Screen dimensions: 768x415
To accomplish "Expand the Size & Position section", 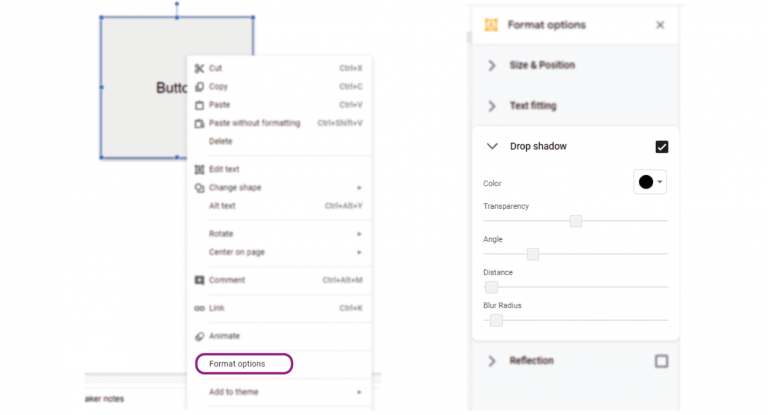I will click(492, 65).
